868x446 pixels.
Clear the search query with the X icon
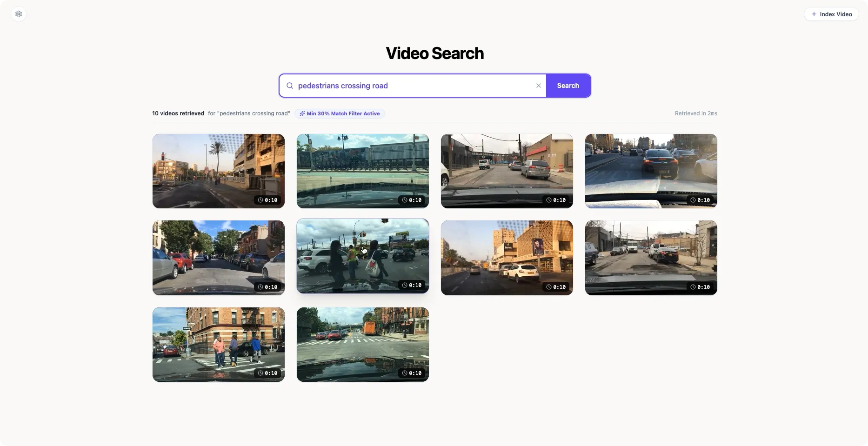tap(539, 86)
